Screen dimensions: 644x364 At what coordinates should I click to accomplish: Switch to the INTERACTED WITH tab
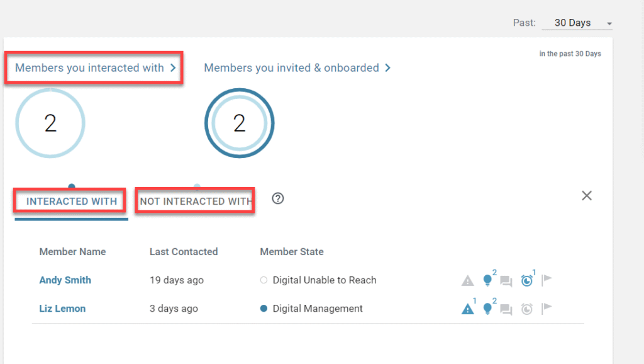pyautogui.click(x=72, y=202)
